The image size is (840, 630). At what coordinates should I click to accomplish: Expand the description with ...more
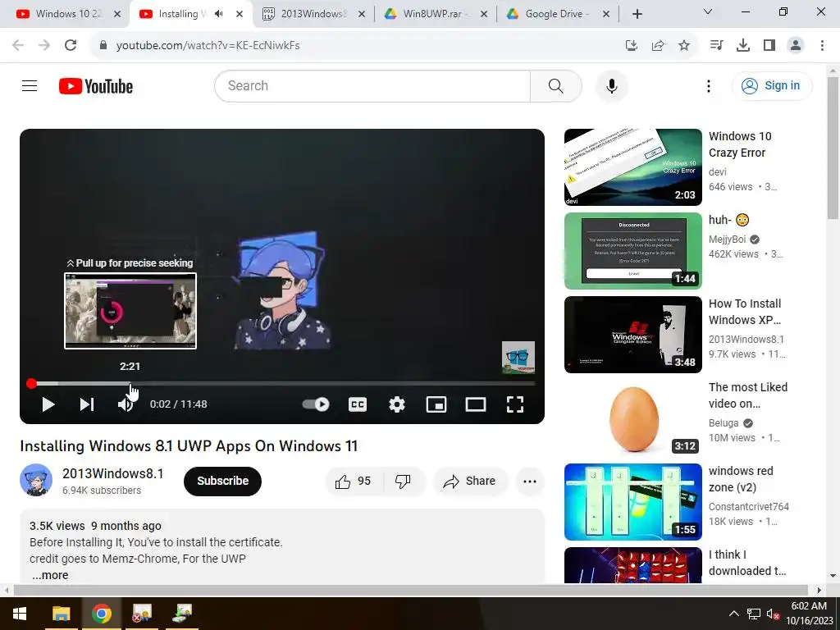[50, 575]
